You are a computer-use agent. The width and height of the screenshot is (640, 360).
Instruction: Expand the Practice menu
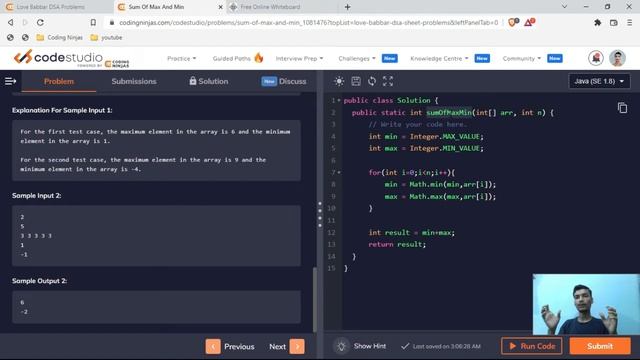pos(182,58)
